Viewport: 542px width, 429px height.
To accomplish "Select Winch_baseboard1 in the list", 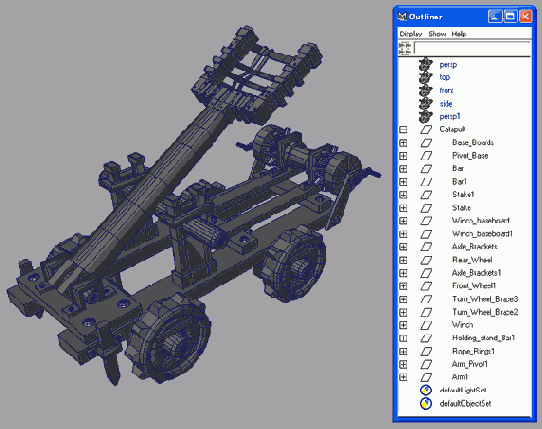I will 482,234.
